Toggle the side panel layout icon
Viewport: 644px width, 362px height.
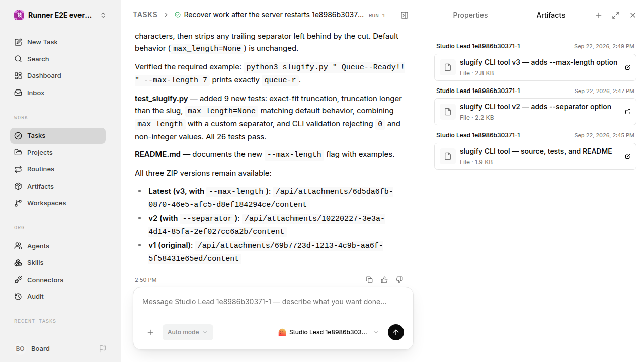[x=405, y=15]
